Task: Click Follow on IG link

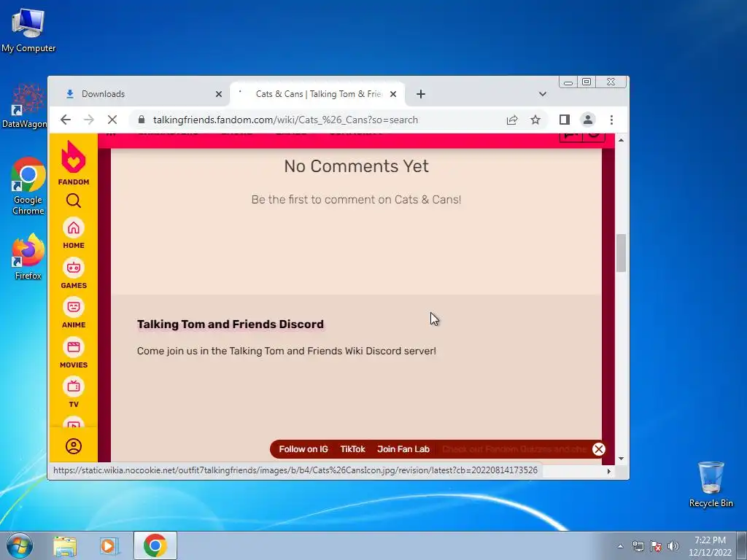Action: [x=303, y=449]
